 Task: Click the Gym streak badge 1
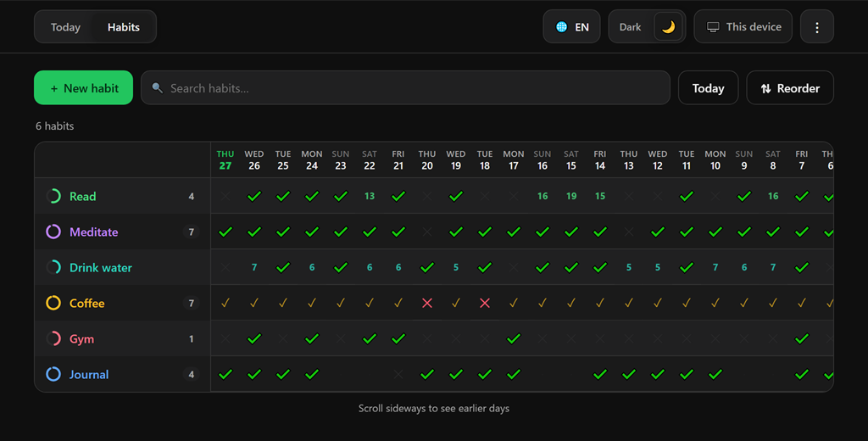pyautogui.click(x=191, y=338)
